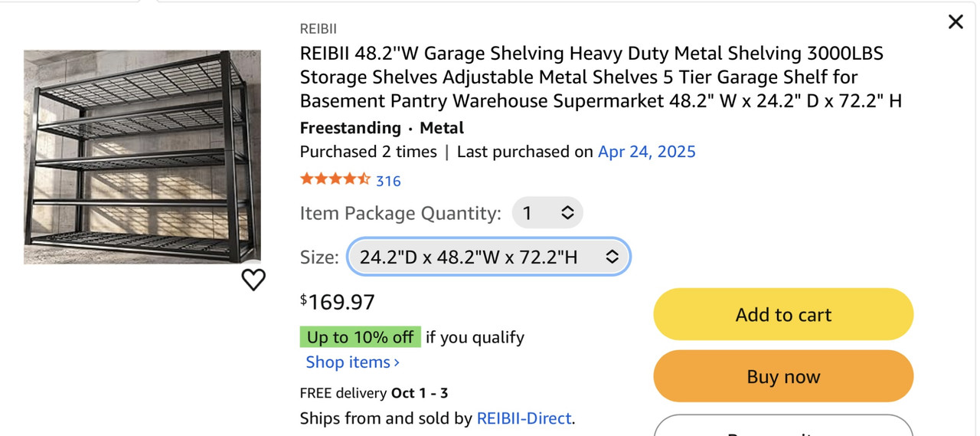Visit the REIBII-Direct seller link
This screenshot has height=436, width=980.
click(x=524, y=418)
